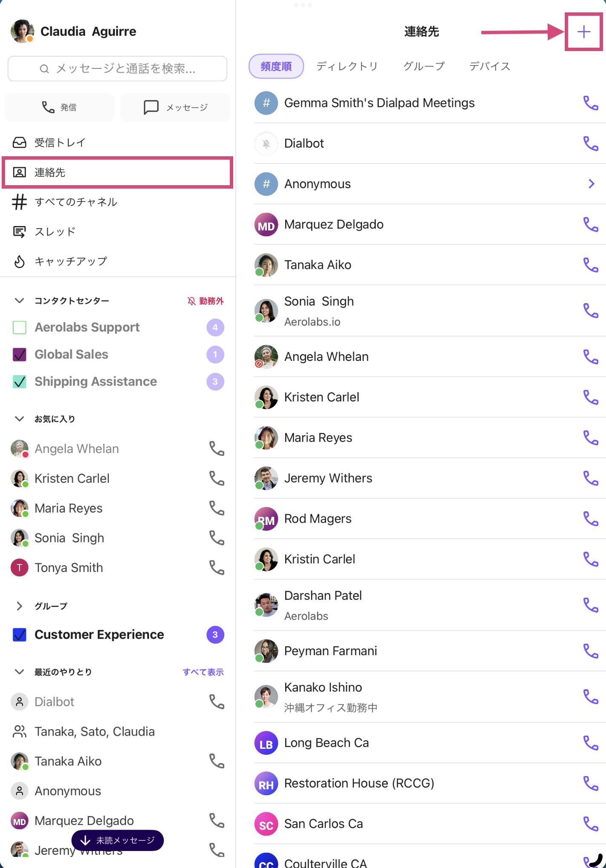
Task: Uncheck the Global Sales checkbox
Action: coord(20,355)
